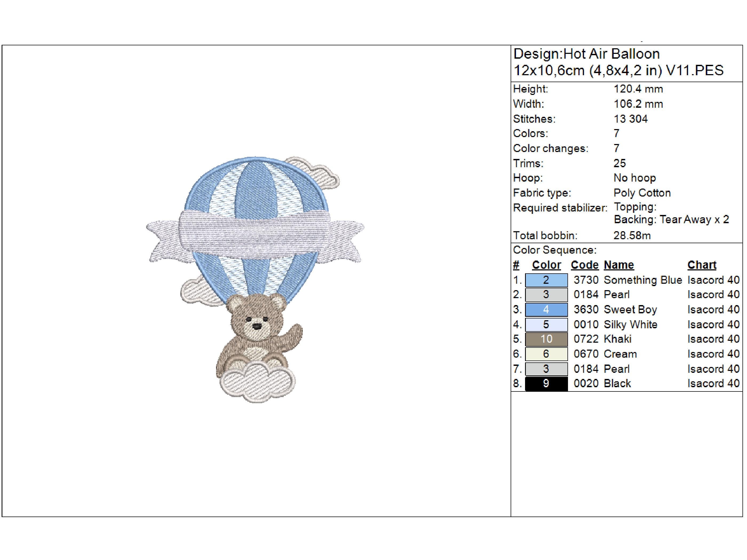Click thread code '0020'

pyautogui.click(x=586, y=383)
